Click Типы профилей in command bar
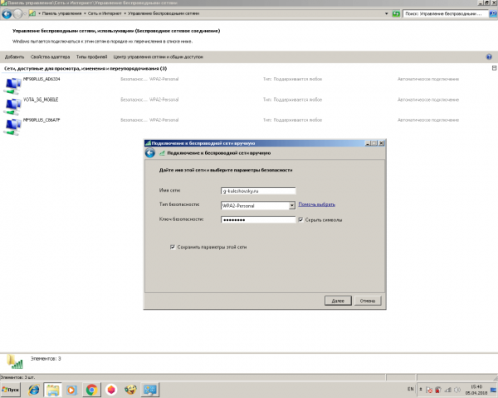 (92, 57)
